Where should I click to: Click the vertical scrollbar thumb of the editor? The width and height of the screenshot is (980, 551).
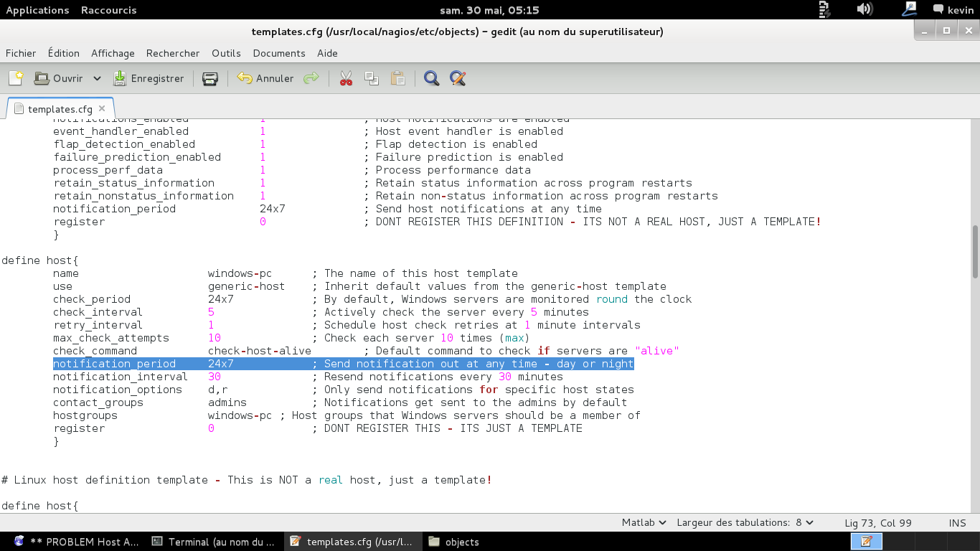(x=975, y=252)
